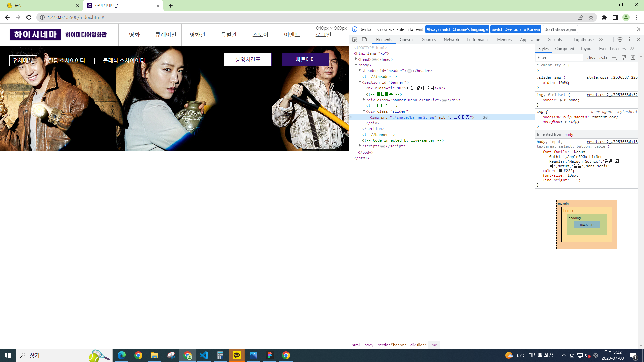
Task: Toggle the device toolbar icon
Action: 364,39
